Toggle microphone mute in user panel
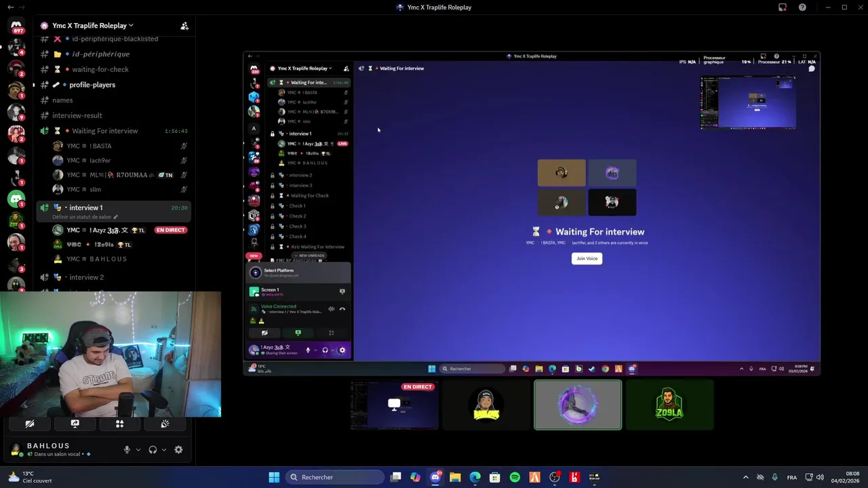The width and height of the screenshot is (868, 488). 127,450
